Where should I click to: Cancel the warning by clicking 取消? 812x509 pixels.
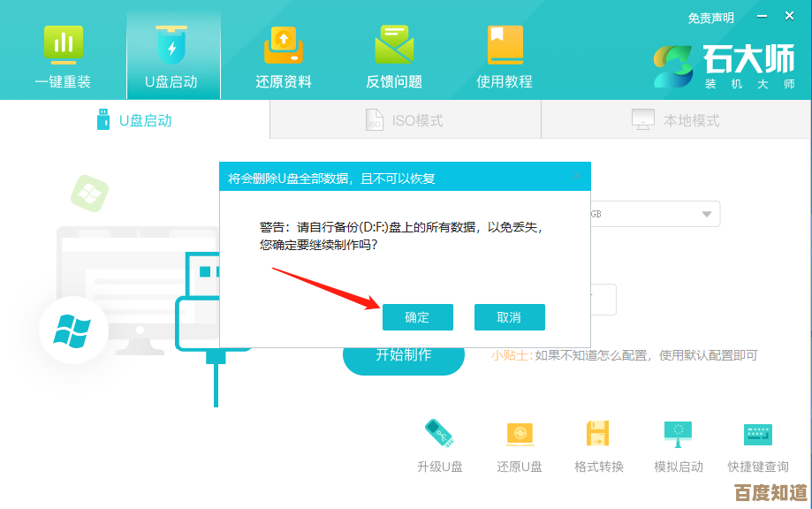click(x=510, y=316)
